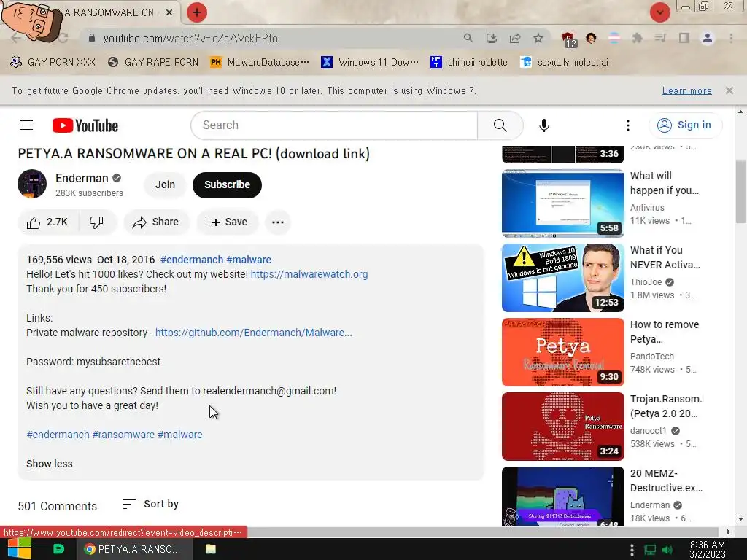
Task: Click the second #malware hashtag at description bottom
Action: [180, 435]
